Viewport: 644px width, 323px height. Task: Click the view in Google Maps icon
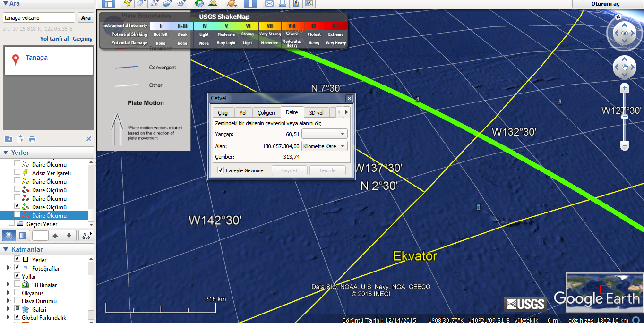click(309, 4)
